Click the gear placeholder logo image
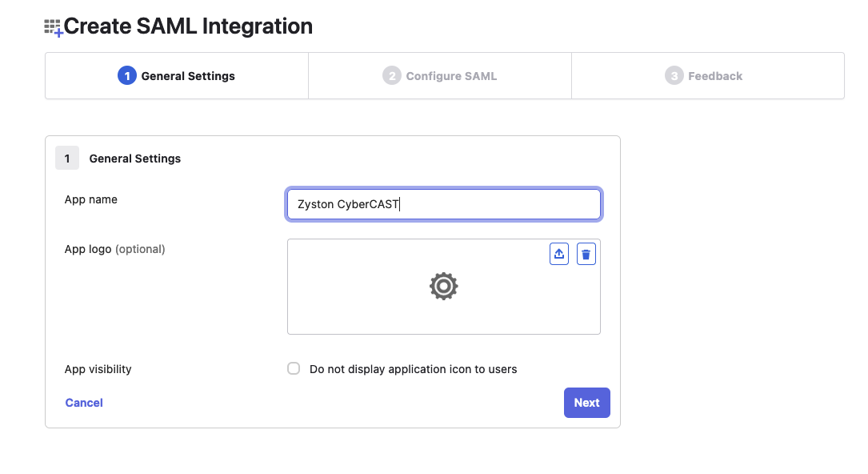 (x=443, y=286)
